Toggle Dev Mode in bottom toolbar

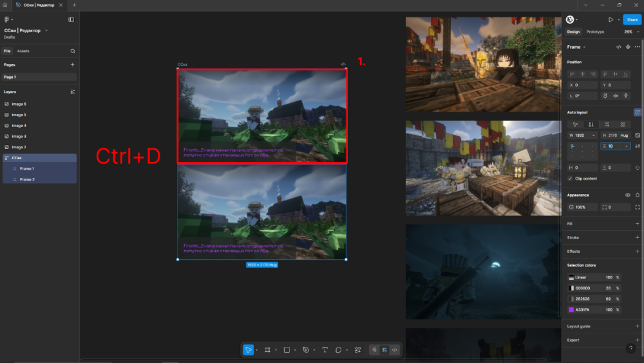coord(395,349)
